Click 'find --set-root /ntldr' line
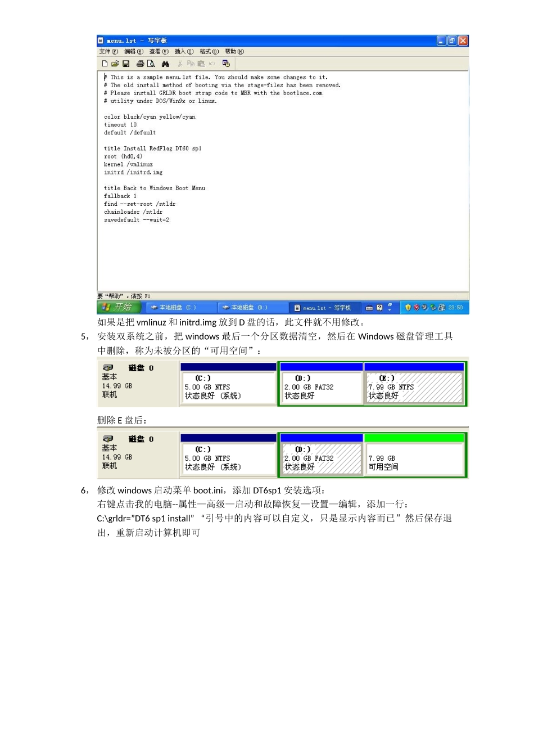This screenshot has width=534, height=756. [139, 204]
